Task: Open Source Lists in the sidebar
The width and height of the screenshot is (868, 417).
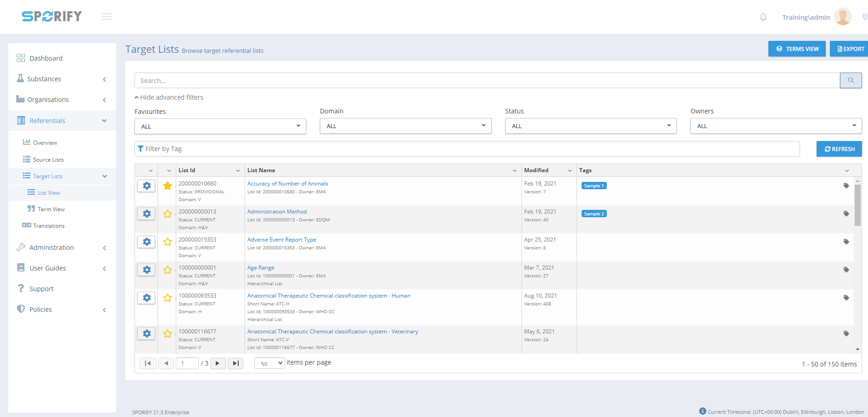Action: (x=48, y=160)
